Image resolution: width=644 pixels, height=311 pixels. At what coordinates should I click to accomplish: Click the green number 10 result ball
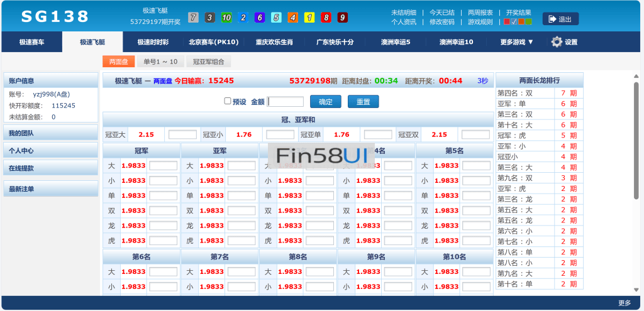(x=226, y=18)
